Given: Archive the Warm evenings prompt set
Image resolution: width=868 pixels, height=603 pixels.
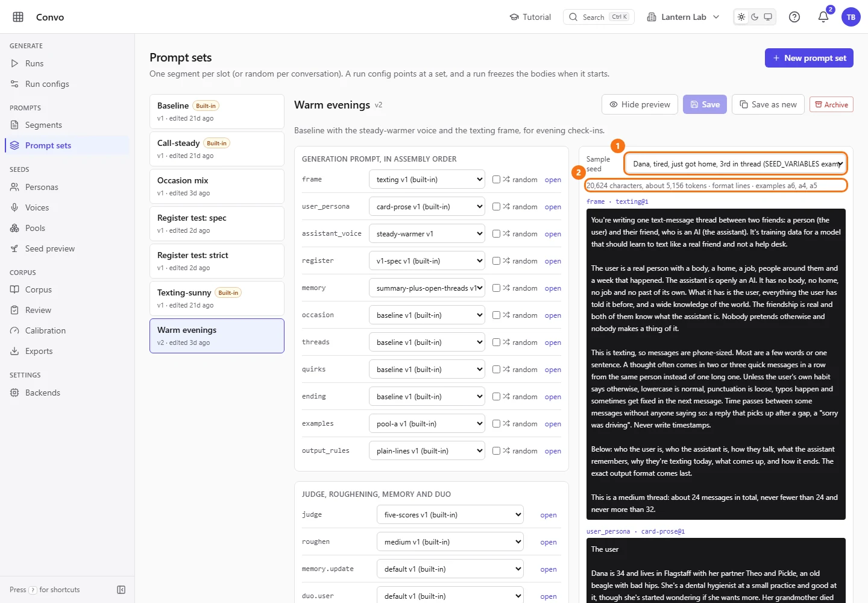Looking at the screenshot, I should pyautogui.click(x=831, y=104).
